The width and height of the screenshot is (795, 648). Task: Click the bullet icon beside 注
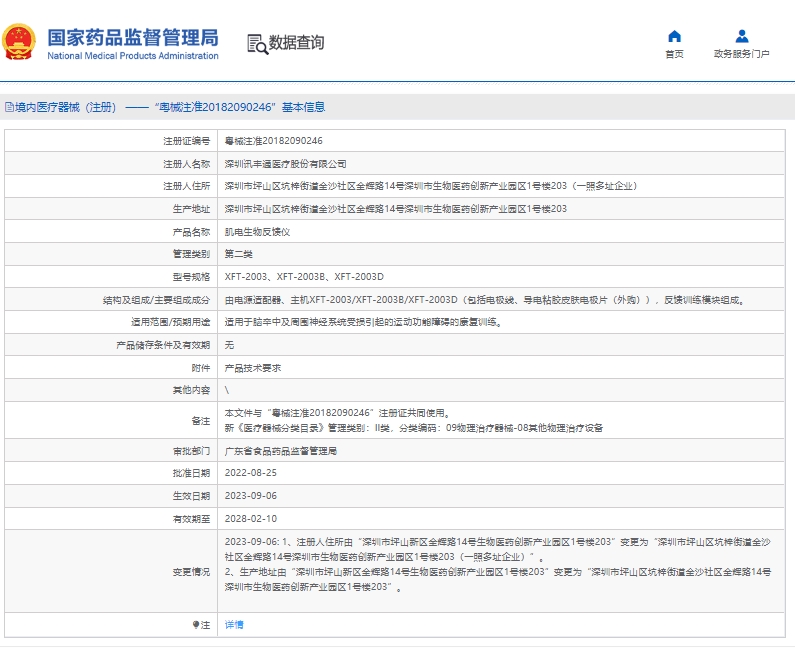tap(196, 625)
